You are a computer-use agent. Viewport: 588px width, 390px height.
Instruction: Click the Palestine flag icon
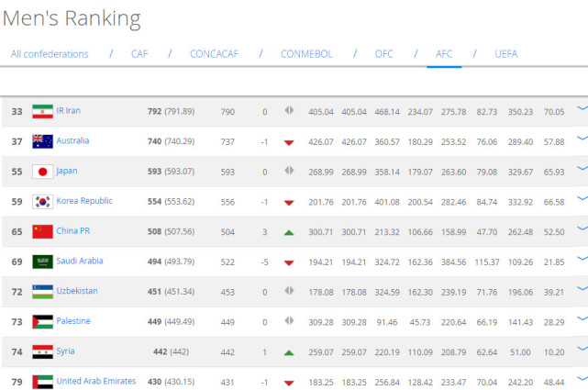coord(42,322)
